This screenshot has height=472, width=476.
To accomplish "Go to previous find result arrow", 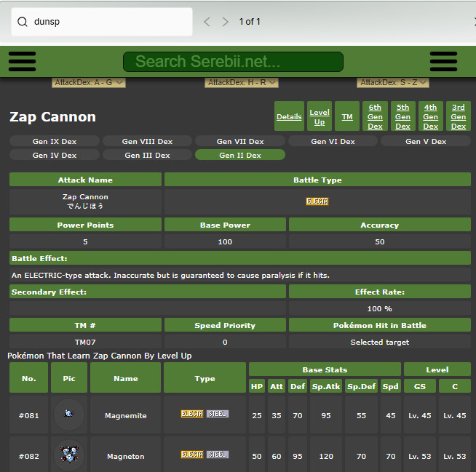I will 207,22.
